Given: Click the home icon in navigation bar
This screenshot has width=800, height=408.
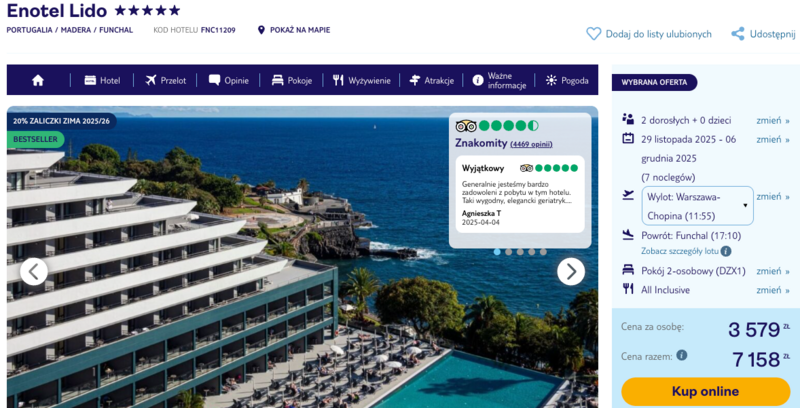Looking at the screenshot, I should [x=38, y=80].
